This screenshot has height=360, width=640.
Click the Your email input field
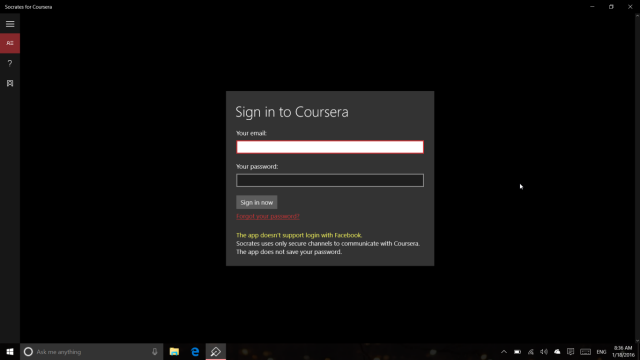tap(330, 147)
